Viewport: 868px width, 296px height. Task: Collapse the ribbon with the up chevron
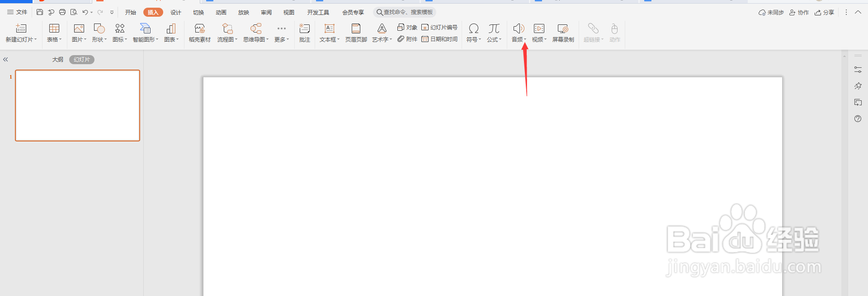tap(858, 12)
